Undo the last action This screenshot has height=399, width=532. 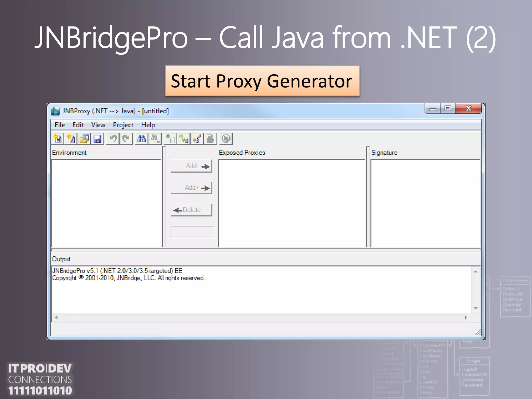coord(113,139)
